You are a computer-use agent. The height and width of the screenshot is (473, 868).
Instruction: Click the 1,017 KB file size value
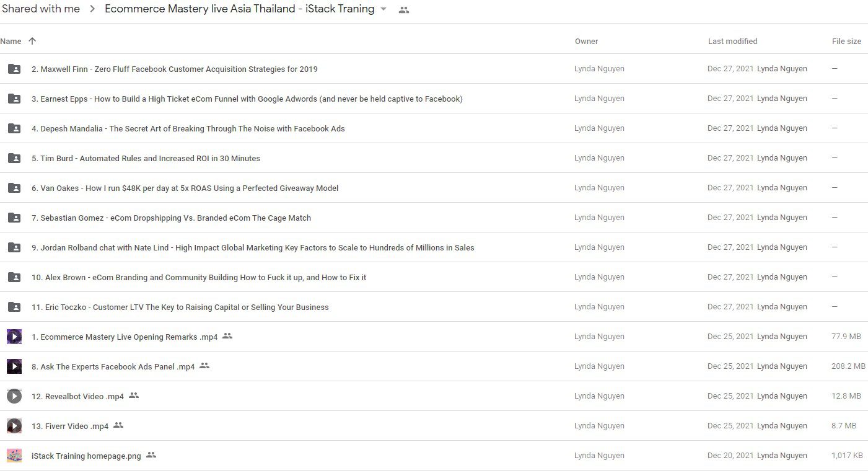pyautogui.click(x=847, y=456)
